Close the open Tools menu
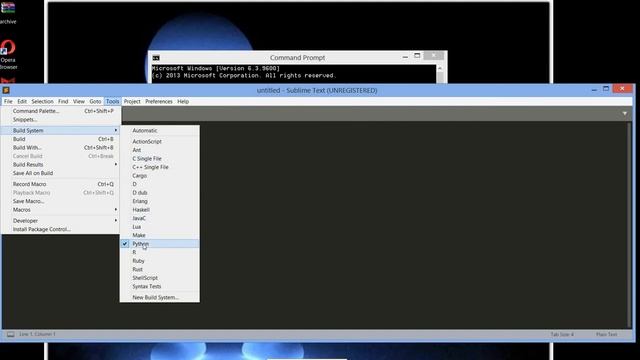This screenshot has width=640, height=360. [x=112, y=101]
